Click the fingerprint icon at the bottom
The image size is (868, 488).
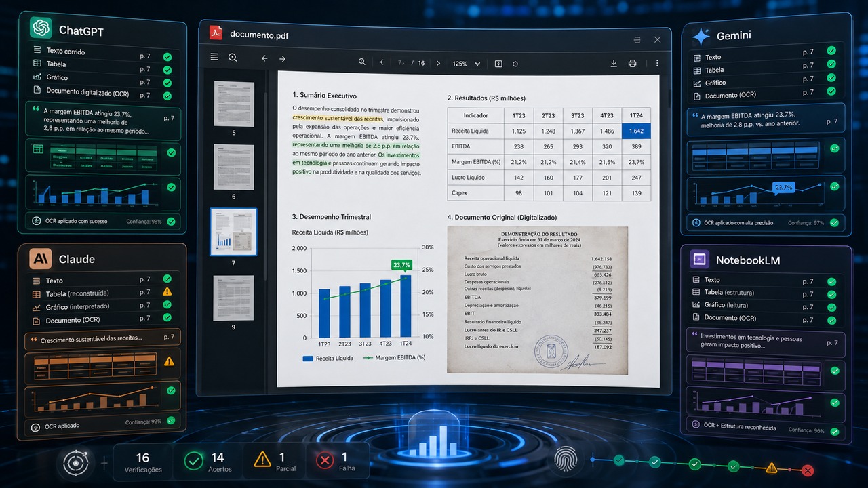tap(564, 460)
